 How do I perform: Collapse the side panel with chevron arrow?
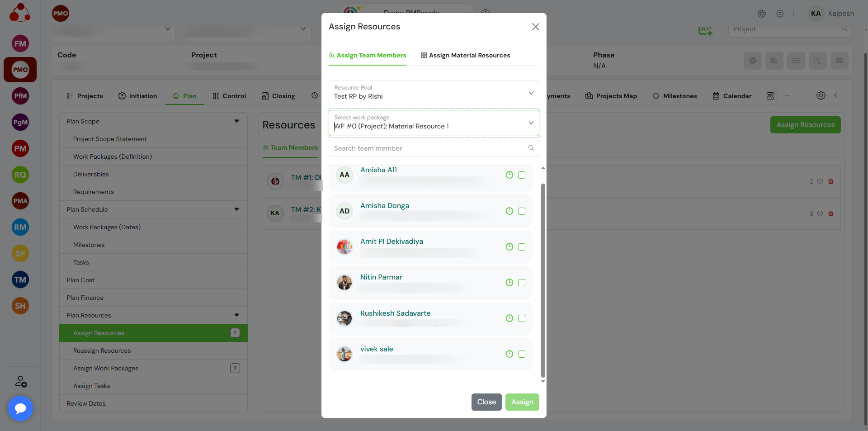point(836,95)
